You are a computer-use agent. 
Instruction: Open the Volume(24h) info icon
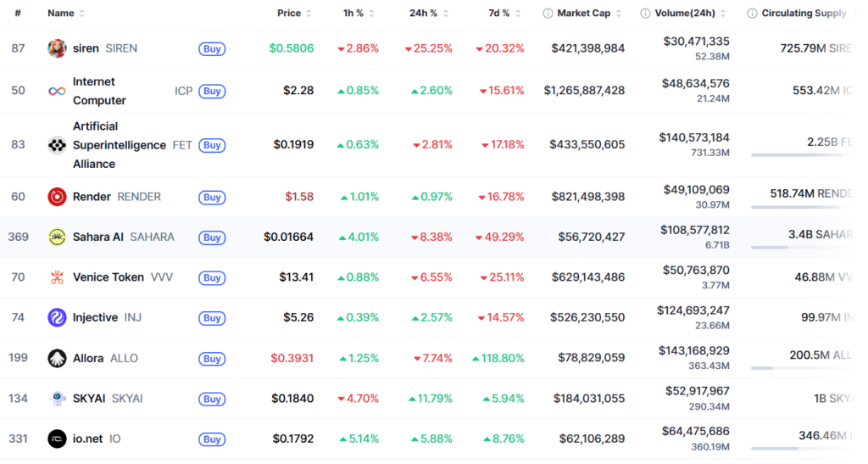pyautogui.click(x=645, y=14)
